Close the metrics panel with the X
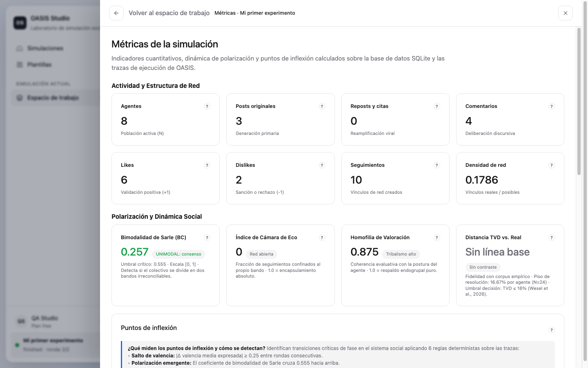The width and height of the screenshot is (588, 368). tap(566, 13)
